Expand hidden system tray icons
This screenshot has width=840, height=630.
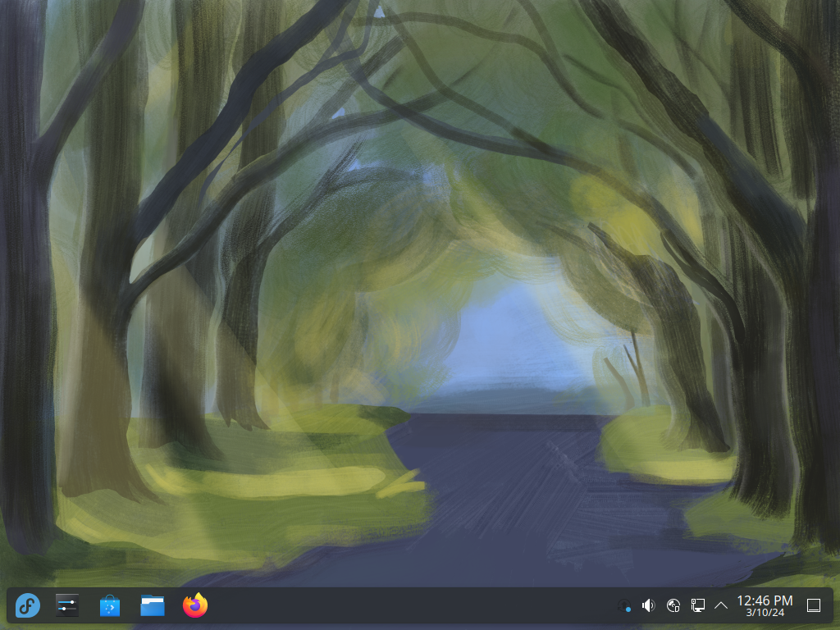pos(721,605)
